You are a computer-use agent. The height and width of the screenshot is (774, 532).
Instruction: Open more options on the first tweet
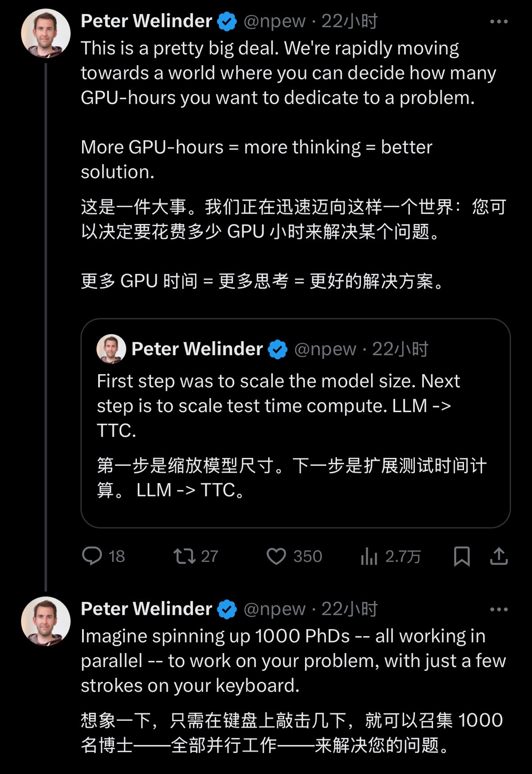pyautogui.click(x=499, y=22)
